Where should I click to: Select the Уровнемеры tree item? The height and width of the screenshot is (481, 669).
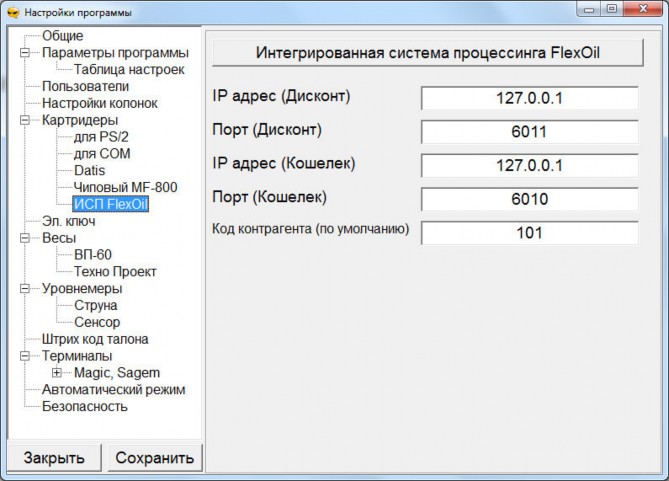point(82,289)
